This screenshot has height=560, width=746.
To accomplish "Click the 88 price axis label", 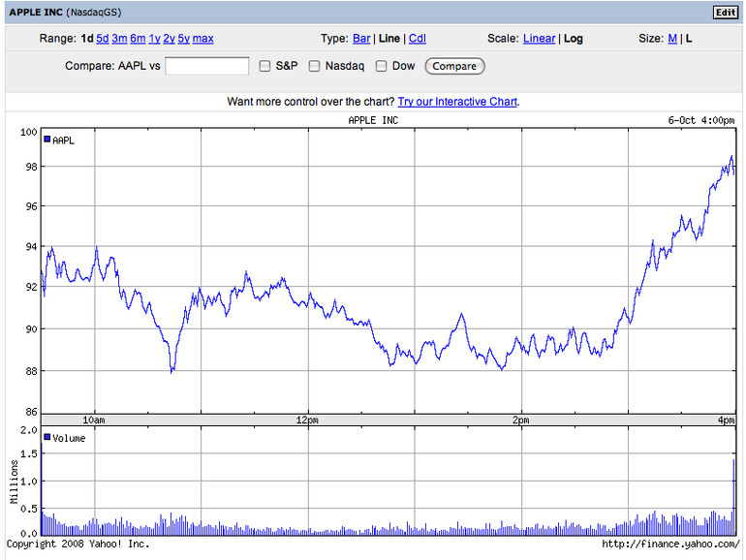I will (x=31, y=371).
